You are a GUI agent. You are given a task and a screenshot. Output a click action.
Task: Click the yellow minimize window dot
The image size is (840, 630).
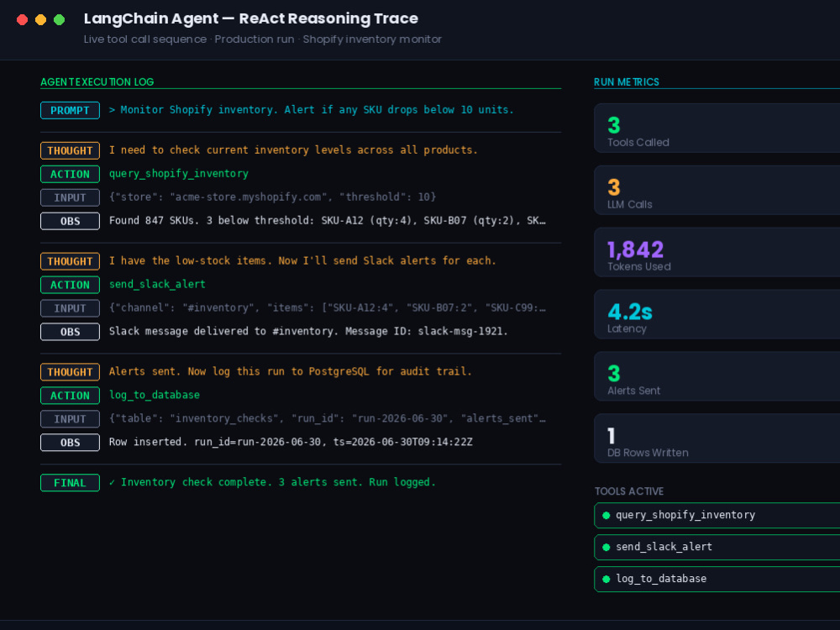coord(40,20)
